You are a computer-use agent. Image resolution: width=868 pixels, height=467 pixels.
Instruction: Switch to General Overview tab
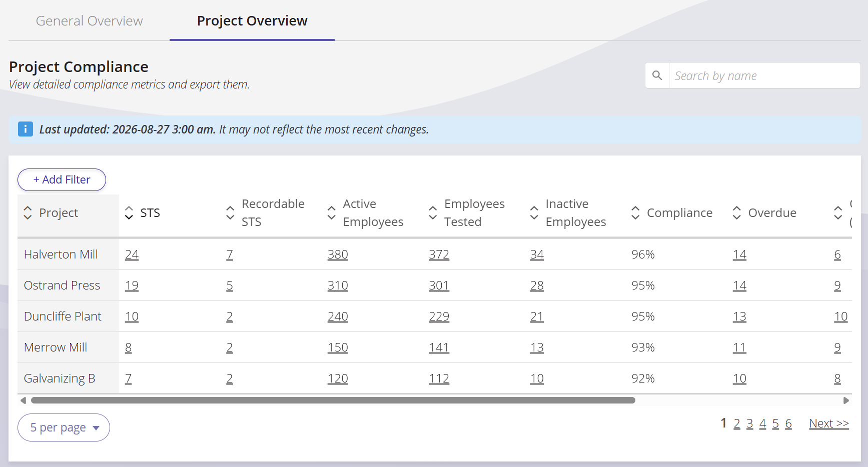tap(89, 21)
